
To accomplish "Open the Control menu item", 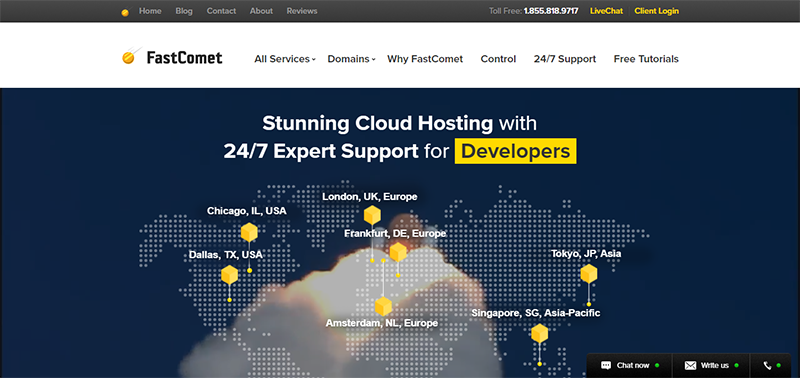I will pyautogui.click(x=498, y=59).
